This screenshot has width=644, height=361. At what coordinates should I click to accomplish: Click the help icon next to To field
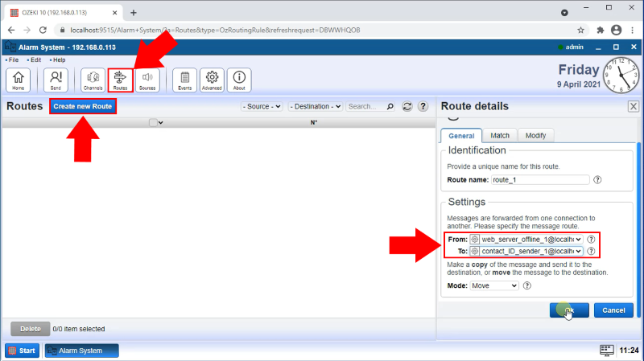[x=591, y=251]
